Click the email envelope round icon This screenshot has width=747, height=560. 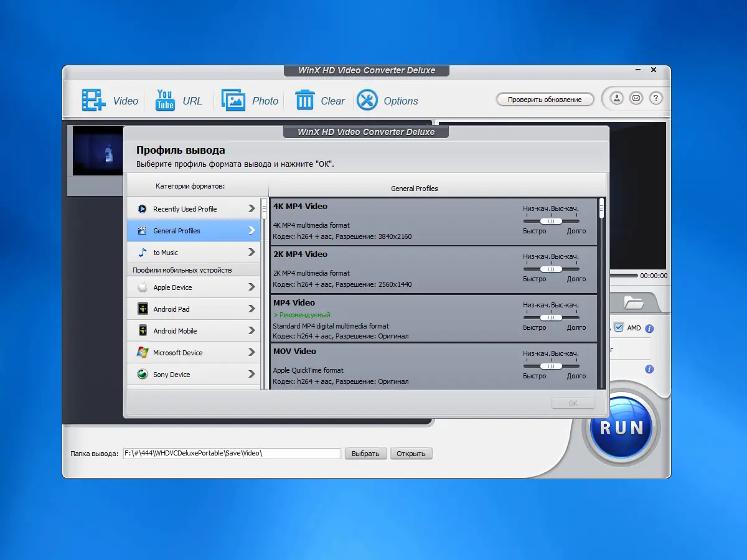coord(636,98)
